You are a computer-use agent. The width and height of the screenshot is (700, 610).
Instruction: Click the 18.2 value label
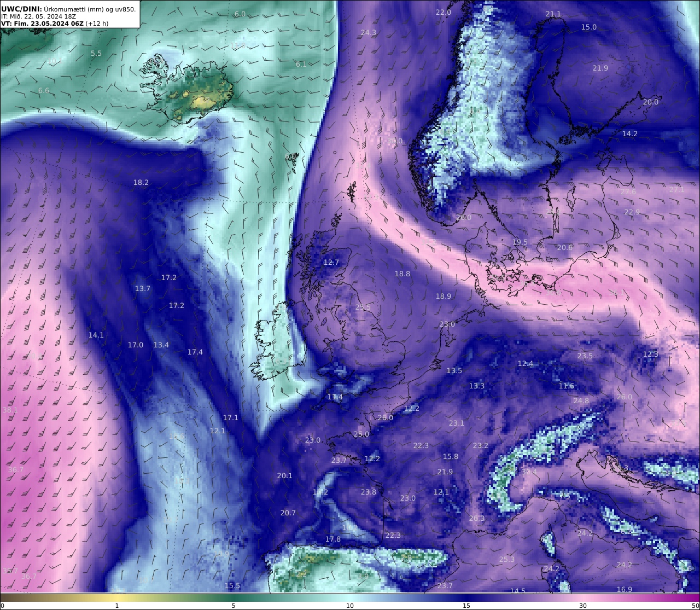[x=141, y=182]
